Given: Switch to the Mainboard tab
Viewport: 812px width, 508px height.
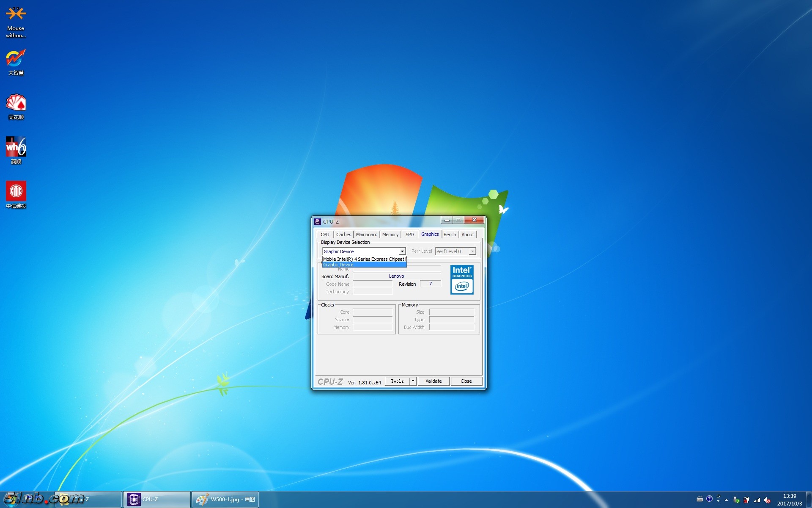Looking at the screenshot, I should click(366, 235).
